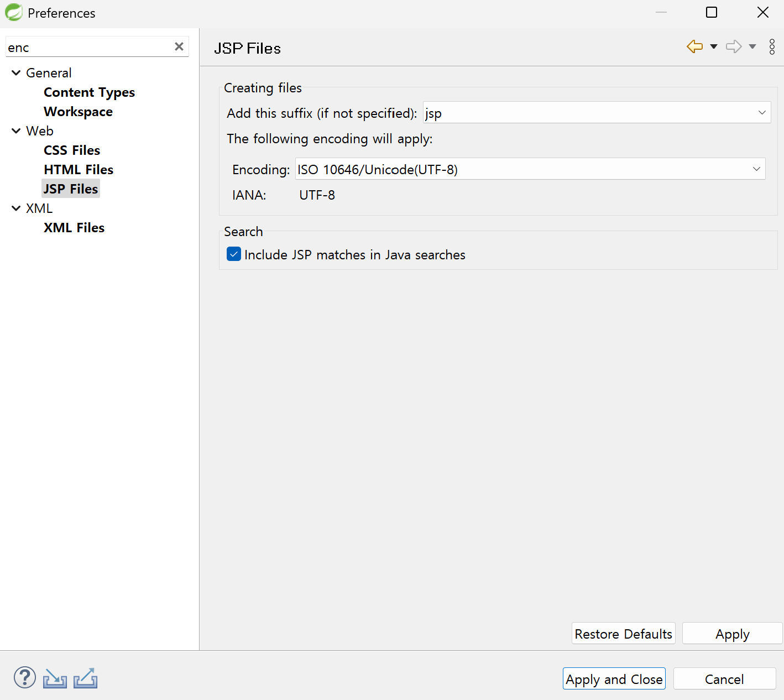Image resolution: width=784 pixels, height=700 pixels.
Task: Click the Search group label
Action: pyautogui.click(x=243, y=232)
